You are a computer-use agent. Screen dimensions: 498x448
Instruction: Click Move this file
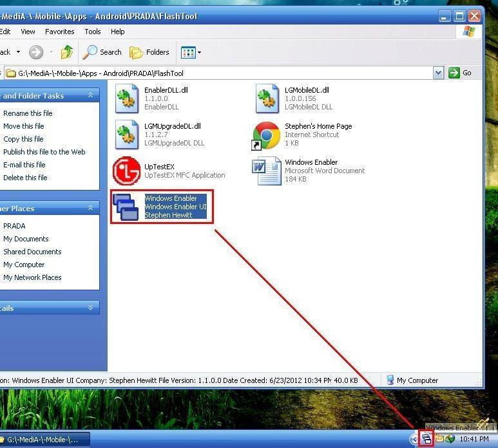click(23, 126)
